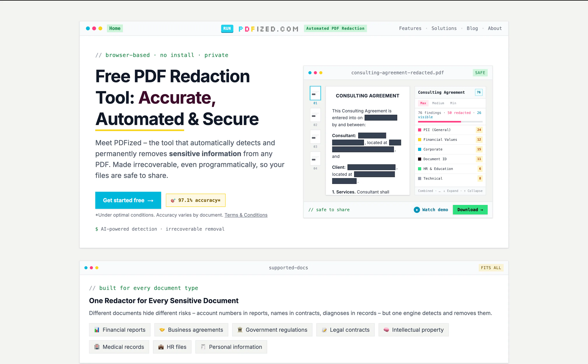The height and width of the screenshot is (364, 588).
Task: Click the Watch demo link text
Action: [x=435, y=210]
